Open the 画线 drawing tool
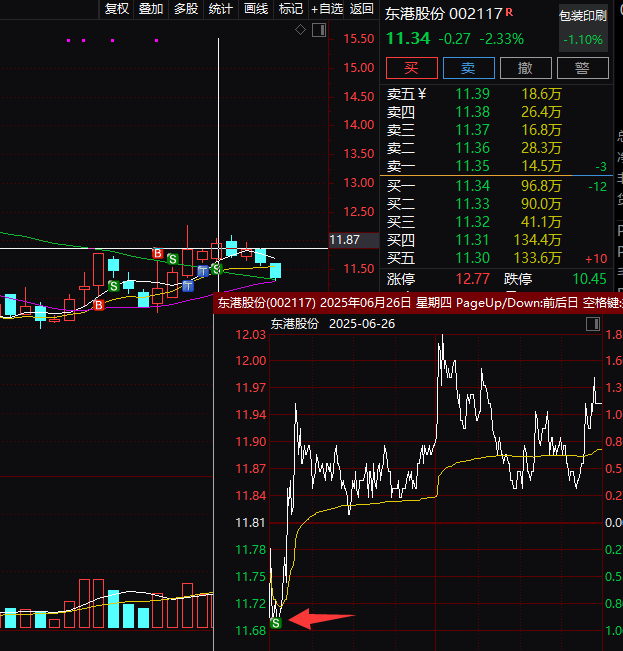Viewport: 623px width, 651px height. (256, 9)
